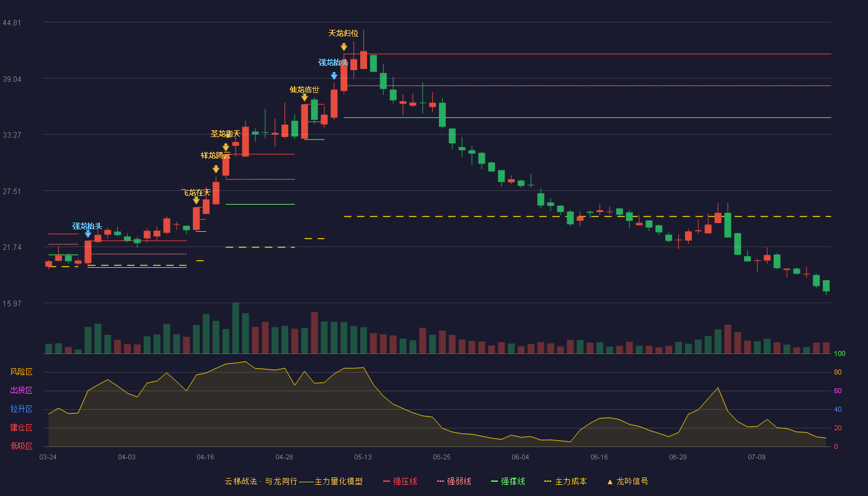Viewport: 868px width, 496px height.
Task: Click the 强龙抬头 label beside 天龙归位
Action: (334, 63)
